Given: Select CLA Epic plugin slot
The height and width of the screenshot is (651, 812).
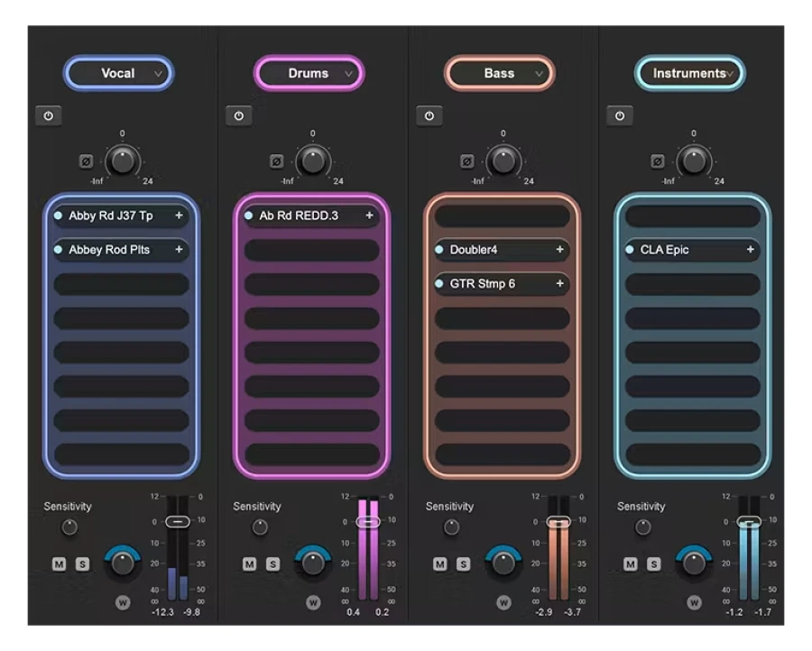Looking at the screenshot, I should click(x=693, y=250).
